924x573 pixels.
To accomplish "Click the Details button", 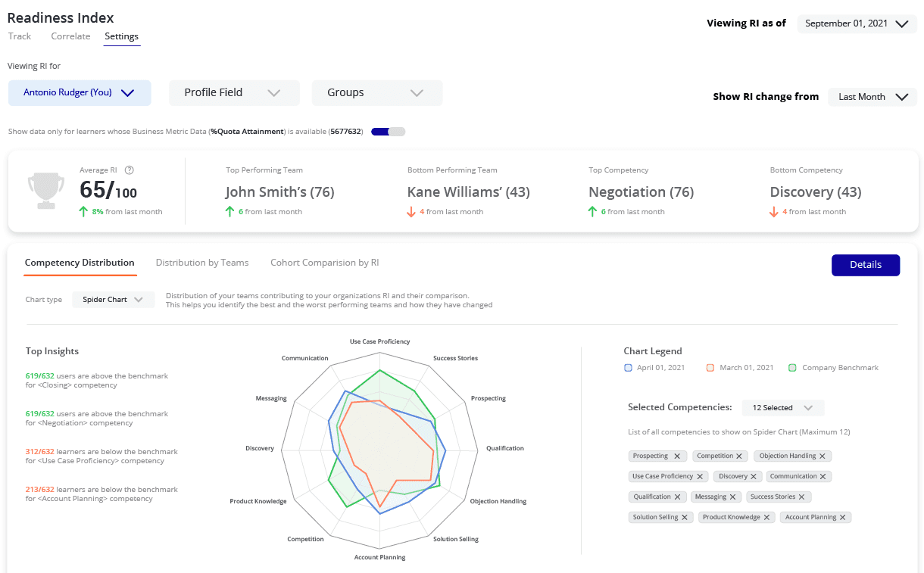I will (865, 265).
